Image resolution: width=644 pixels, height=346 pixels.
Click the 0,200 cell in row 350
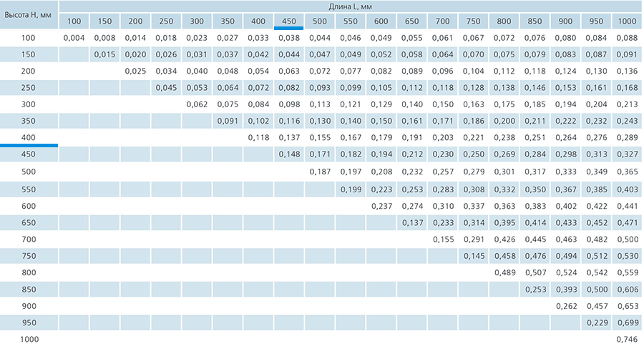coord(504,121)
